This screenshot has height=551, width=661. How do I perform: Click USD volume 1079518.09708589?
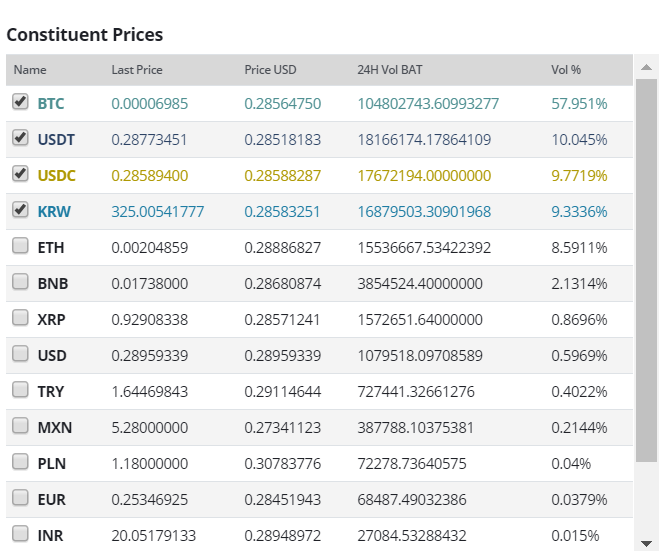(420, 356)
